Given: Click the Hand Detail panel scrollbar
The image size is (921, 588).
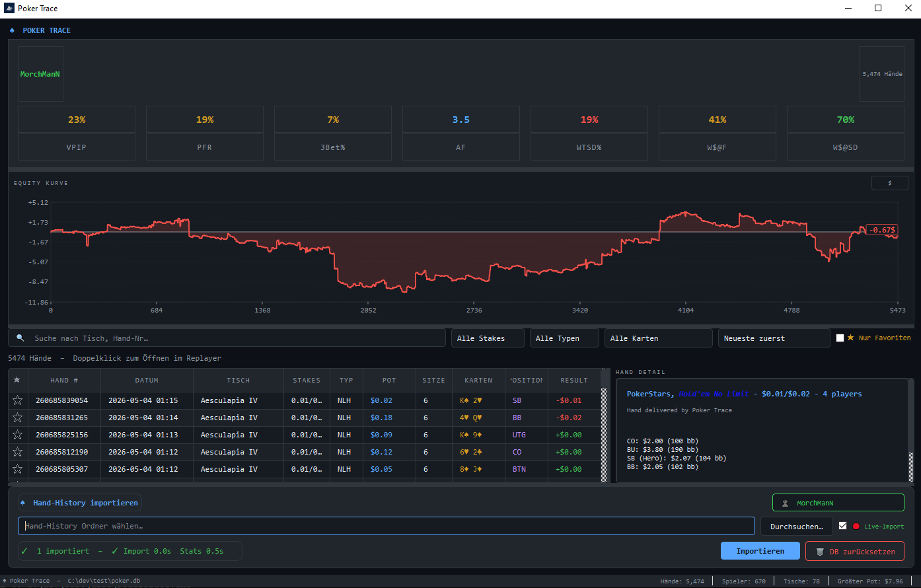Looking at the screenshot, I should pyautogui.click(x=911, y=466).
